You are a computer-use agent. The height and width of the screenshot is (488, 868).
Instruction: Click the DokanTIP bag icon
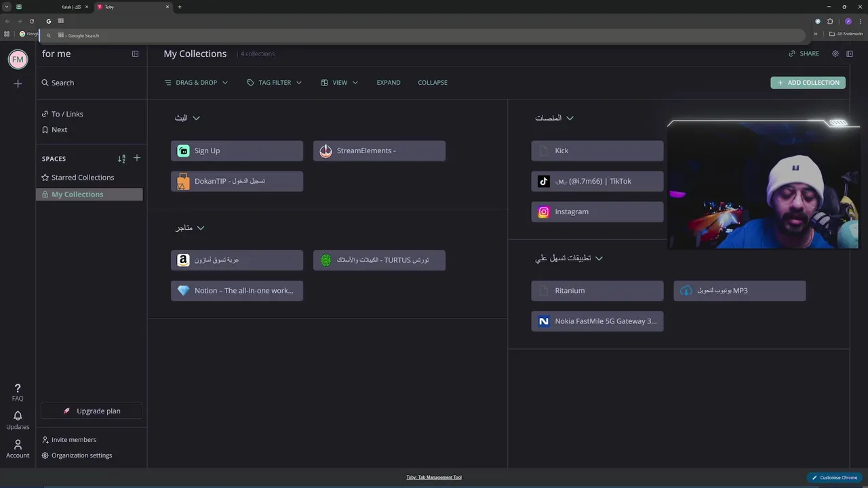tap(182, 181)
